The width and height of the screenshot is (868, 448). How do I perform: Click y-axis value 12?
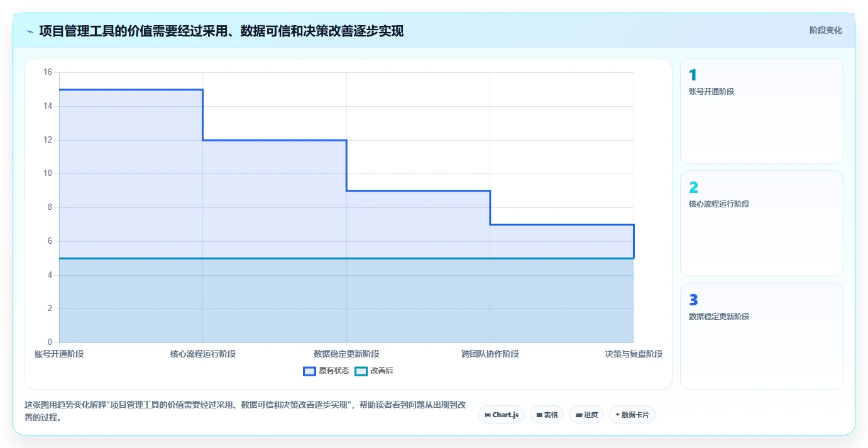click(x=48, y=140)
